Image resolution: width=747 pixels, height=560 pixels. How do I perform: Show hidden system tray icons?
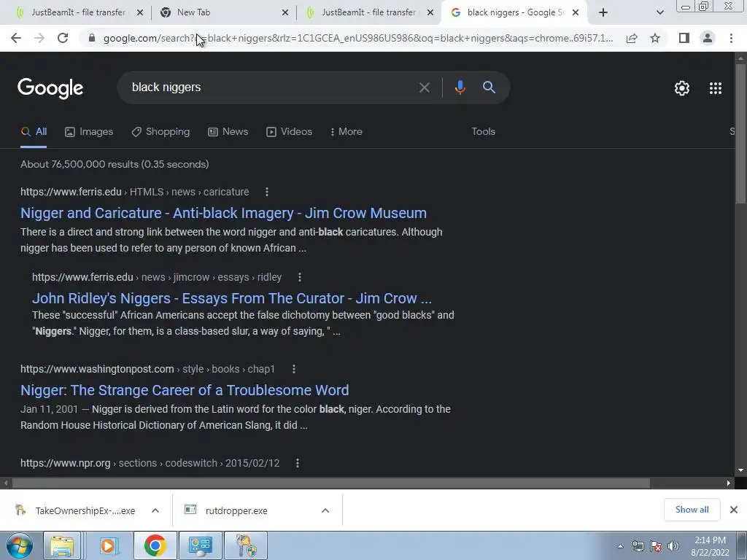(620, 546)
